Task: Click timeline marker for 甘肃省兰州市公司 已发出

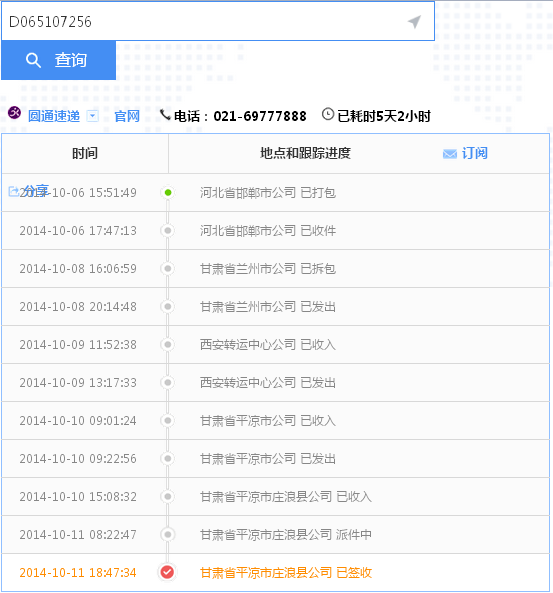Action: 168,306
